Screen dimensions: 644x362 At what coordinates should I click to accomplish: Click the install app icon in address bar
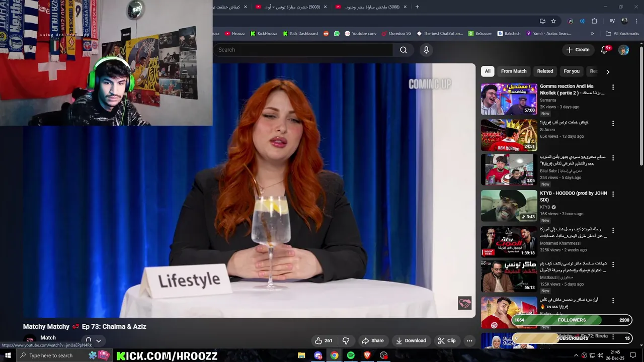tap(542, 21)
